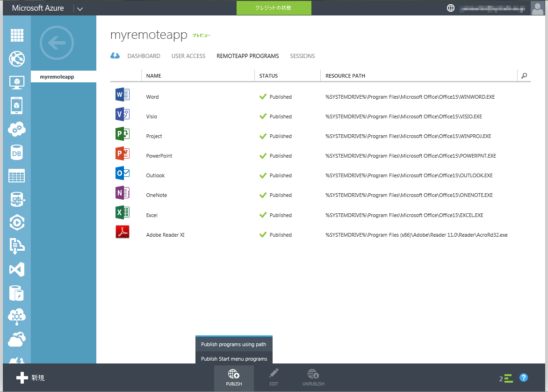Open the クレジットの状態 banner button
Screen dimensions: 548x392
274,8
